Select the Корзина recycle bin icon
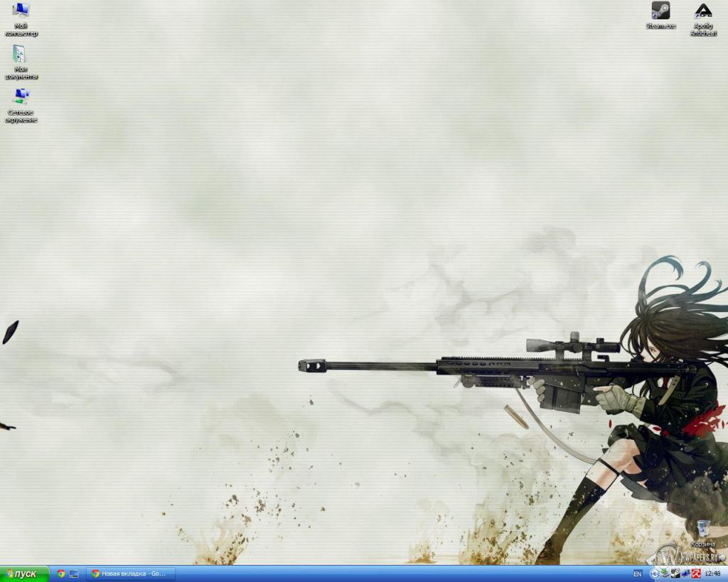This screenshot has height=582, width=728. click(703, 534)
